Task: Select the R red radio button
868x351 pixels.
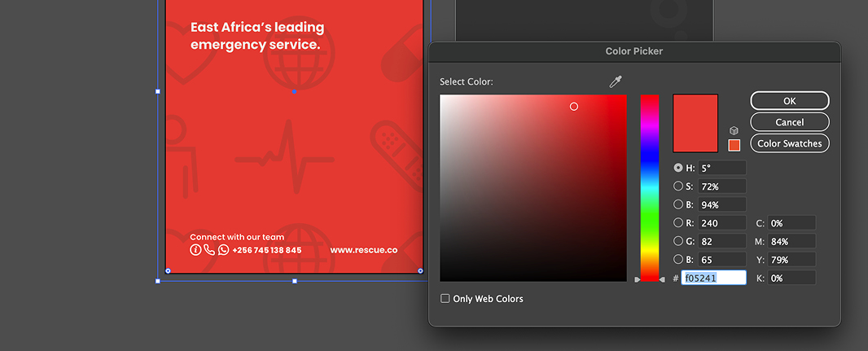Action: pyautogui.click(x=678, y=222)
